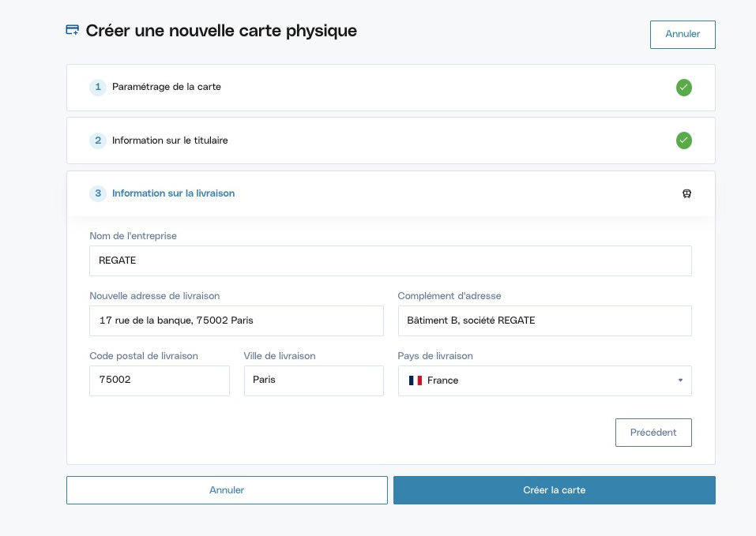Image resolution: width=756 pixels, height=536 pixels.
Task: Click the delivery truck icon in step 3
Action: pos(686,193)
